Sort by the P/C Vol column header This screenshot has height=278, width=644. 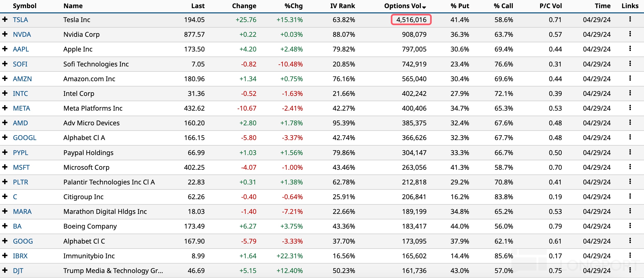(550, 6)
